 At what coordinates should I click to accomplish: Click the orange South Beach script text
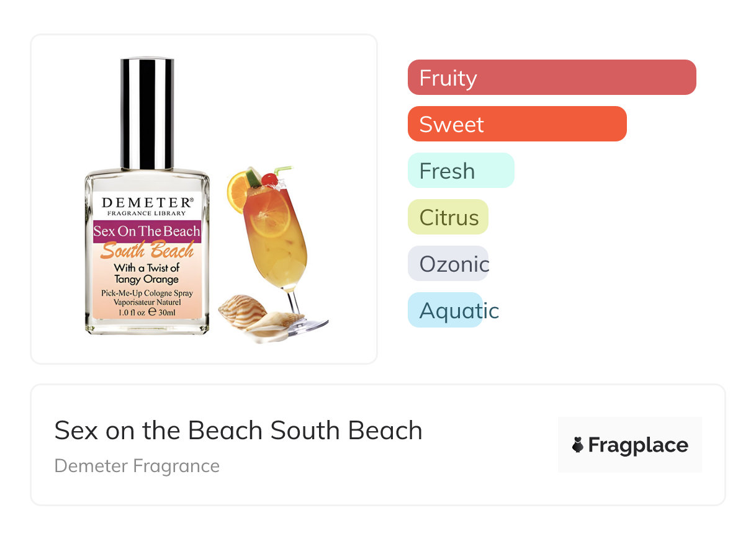click(x=147, y=251)
